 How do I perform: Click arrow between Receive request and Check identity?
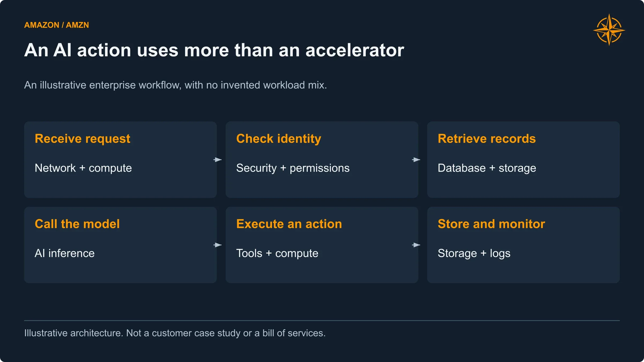click(x=218, y=160)
